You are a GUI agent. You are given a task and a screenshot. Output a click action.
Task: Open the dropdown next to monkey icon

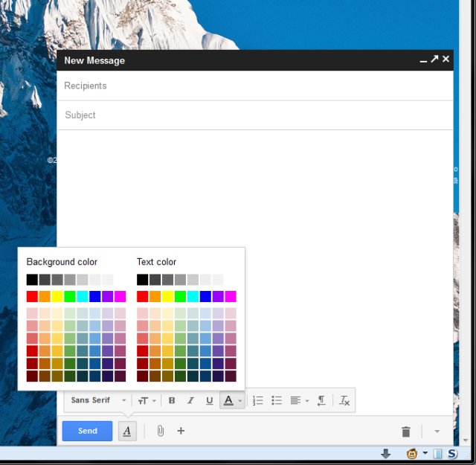[x=425, y=453]
